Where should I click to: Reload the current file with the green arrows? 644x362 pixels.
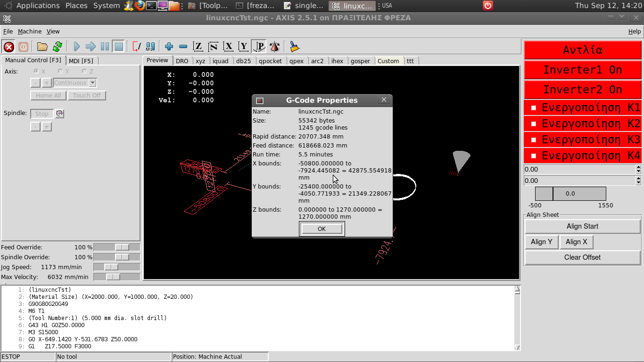coord(58,47)
